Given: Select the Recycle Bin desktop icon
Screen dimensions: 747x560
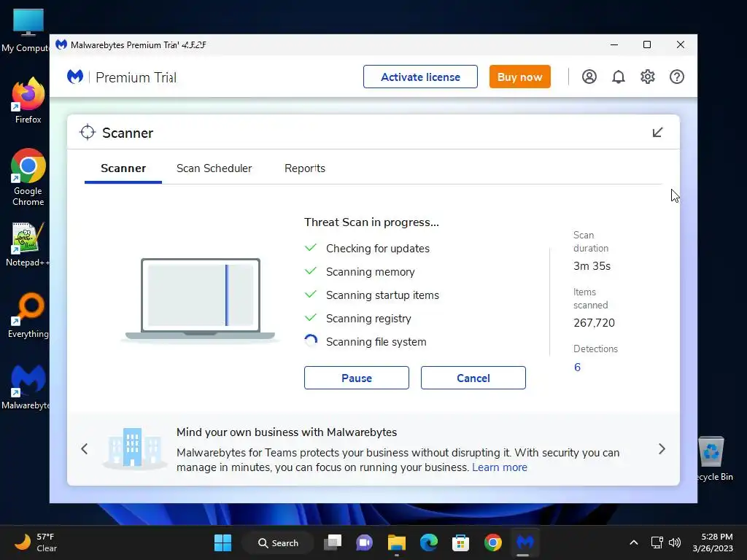Looking at the screenshot, I should (713, 458).
